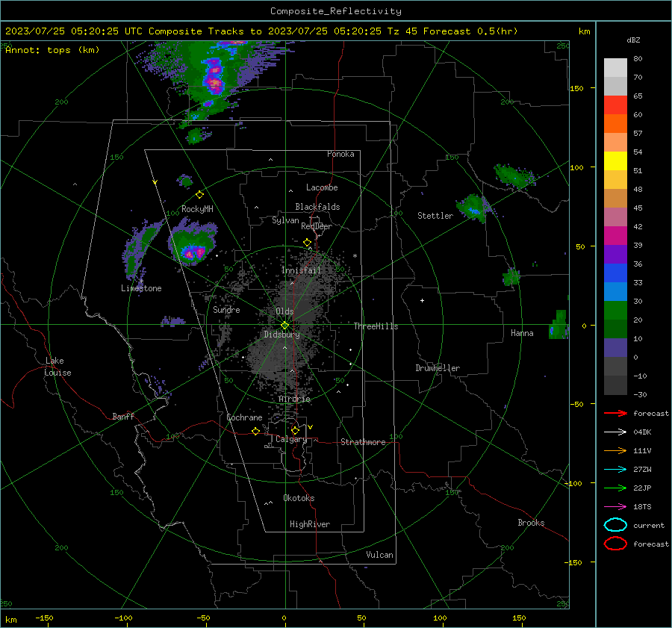The width and height of the screenshot is (672, 628).
Task: Click the RedDeer city label
Action: (317, 226)
